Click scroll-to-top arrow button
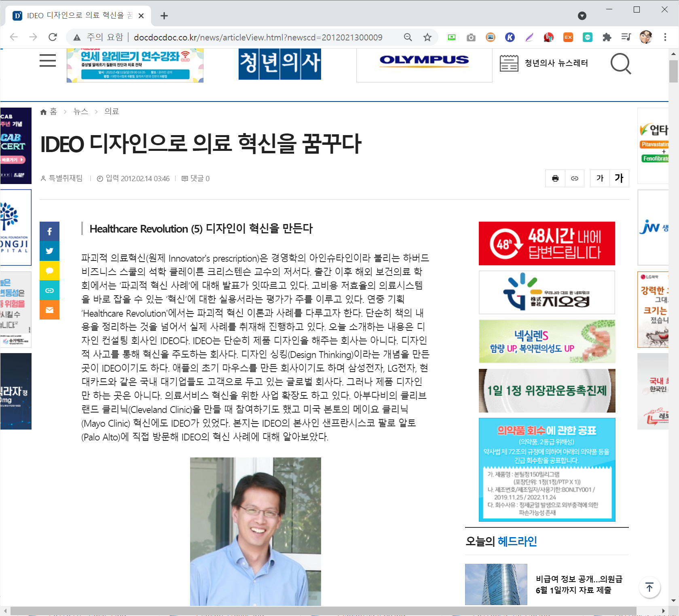679x616 pixels. [649, 587]
